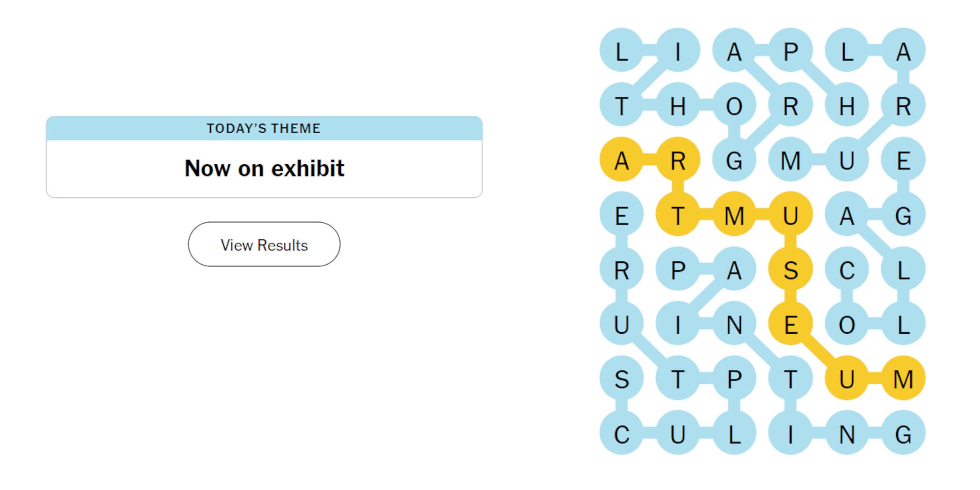Image resolution: width=980 pixels, height=490 pixels.
Task: Click the letter C in the bottom-left corner
Action: (621, 434)
